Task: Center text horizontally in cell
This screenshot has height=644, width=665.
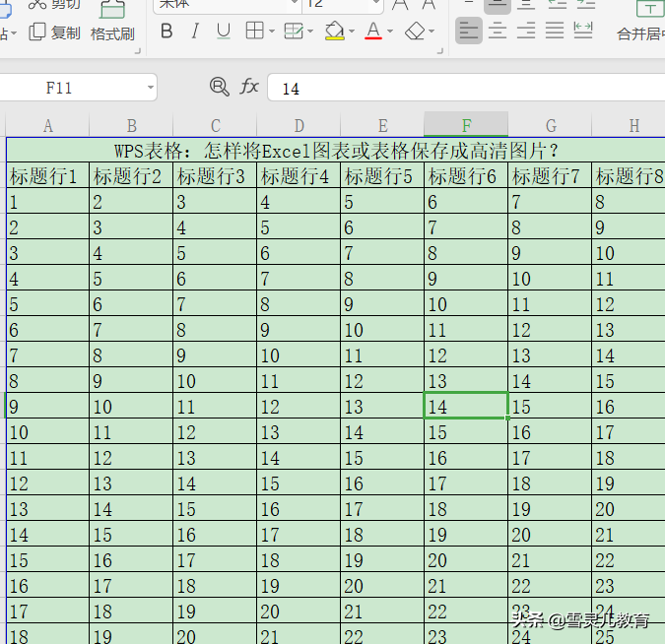Action: tap(498, 31)
